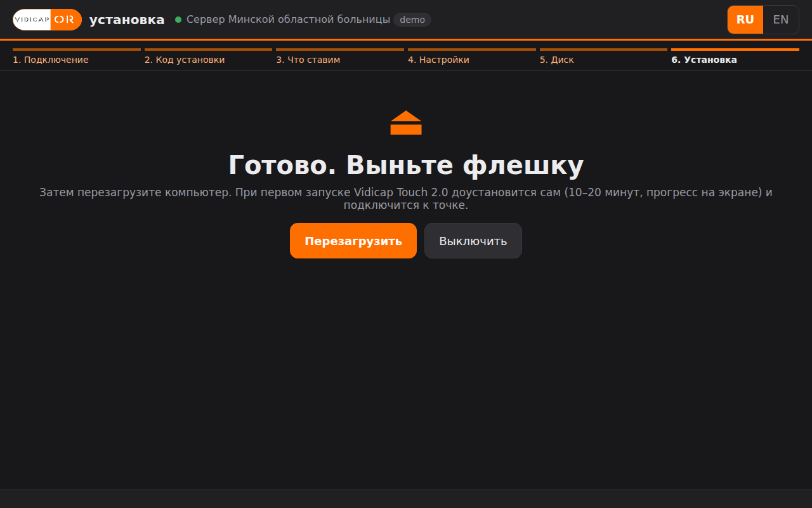Open step 4. Настройки
Screen dimensions: 812x508
[x=472, y=57]
